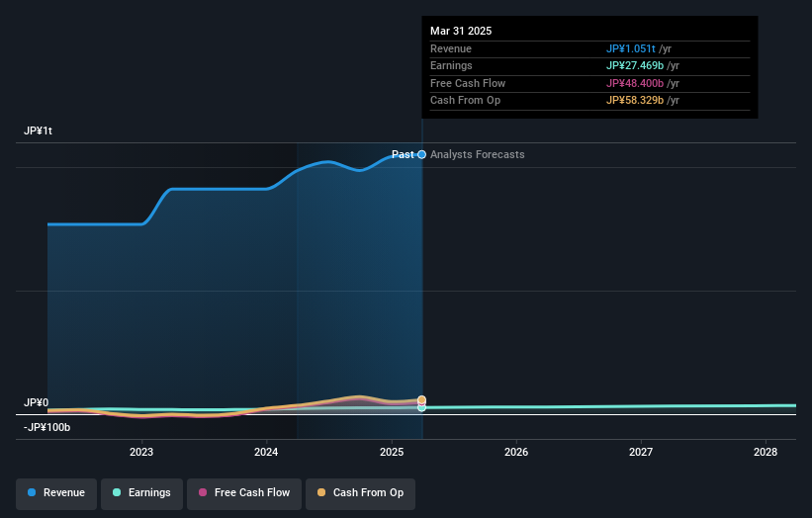
Task: Select the 2027 x-axis label
Action: (x=641, y=453)
